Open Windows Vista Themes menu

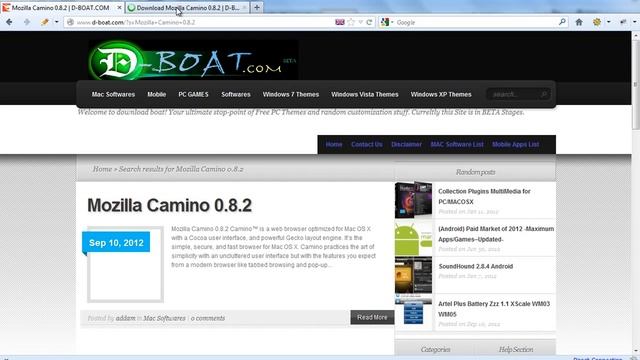(x=364, y=94)
